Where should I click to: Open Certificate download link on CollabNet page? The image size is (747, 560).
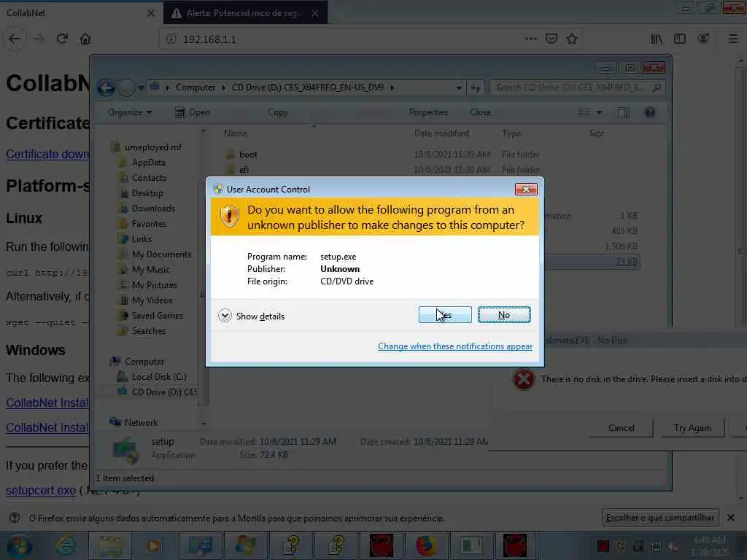click(47, 154)
